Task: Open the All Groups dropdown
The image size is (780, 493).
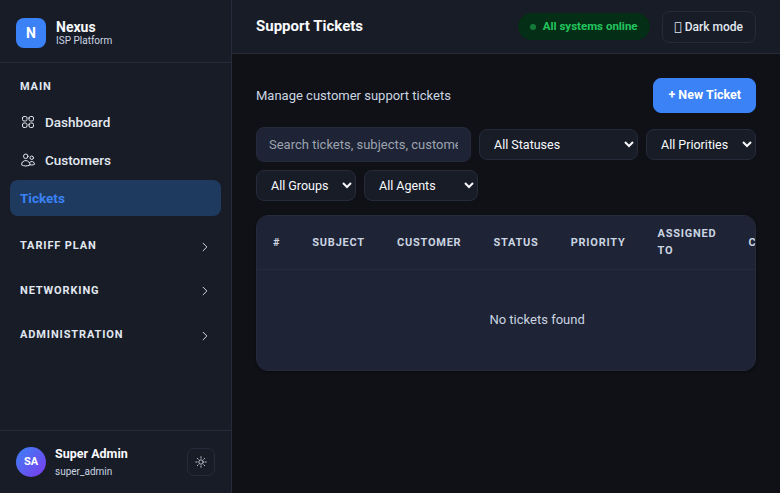Action: [x=306, y=186]
